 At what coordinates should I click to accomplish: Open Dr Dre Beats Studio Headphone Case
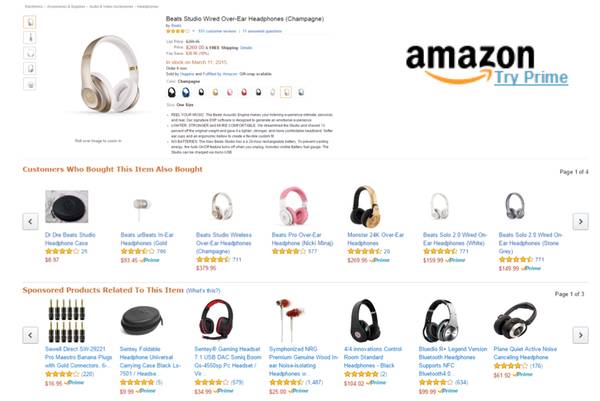coord(70,239)
